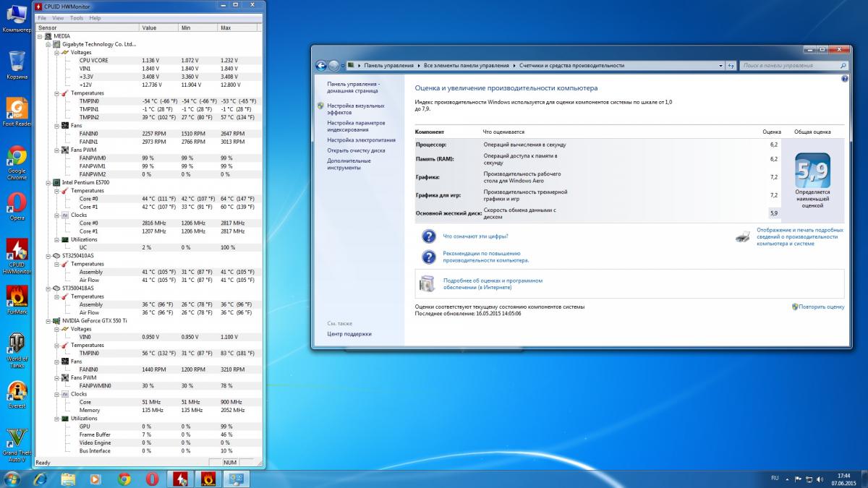The height and width of the screenshot is (488, 868).
Task: Click the help question mark icon in Control Panel
Action: tap(845, 78)
